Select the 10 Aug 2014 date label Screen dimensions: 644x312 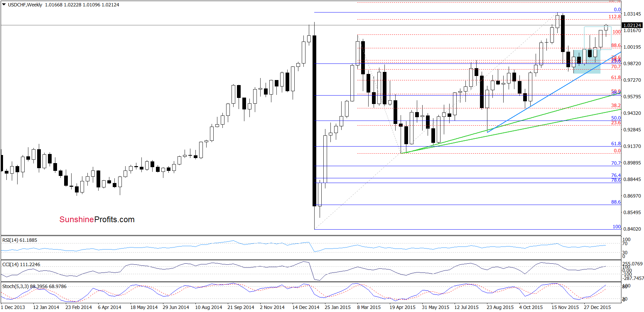209,307
